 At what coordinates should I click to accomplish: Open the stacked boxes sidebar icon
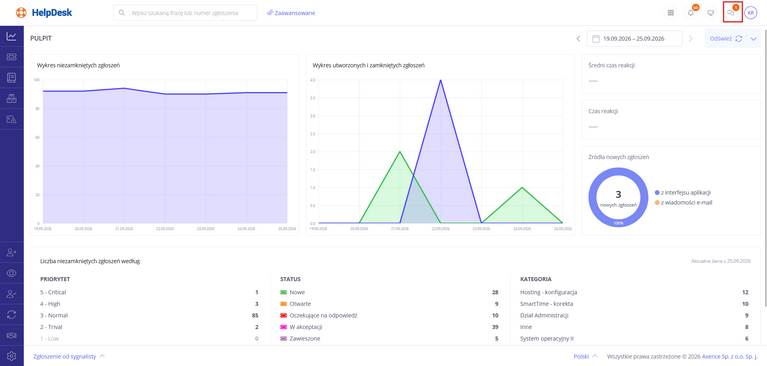pyautogui.click(x=11, y=98)
